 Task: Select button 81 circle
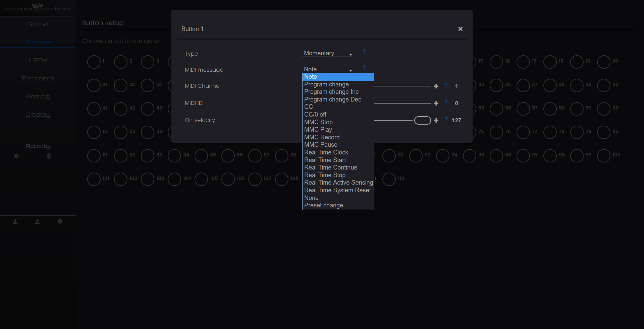94,156
